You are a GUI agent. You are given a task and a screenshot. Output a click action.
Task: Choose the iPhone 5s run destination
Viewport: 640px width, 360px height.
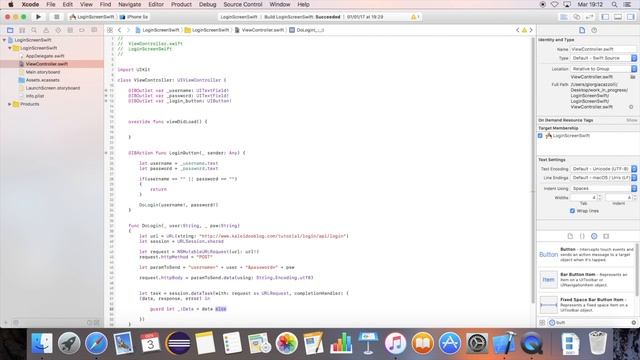pos(134,17)
